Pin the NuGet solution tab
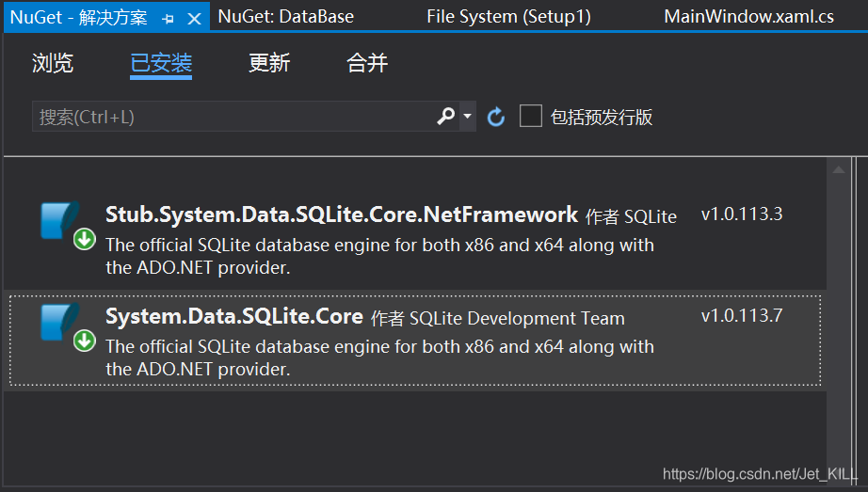868x492 pixels. coord(168,18)
